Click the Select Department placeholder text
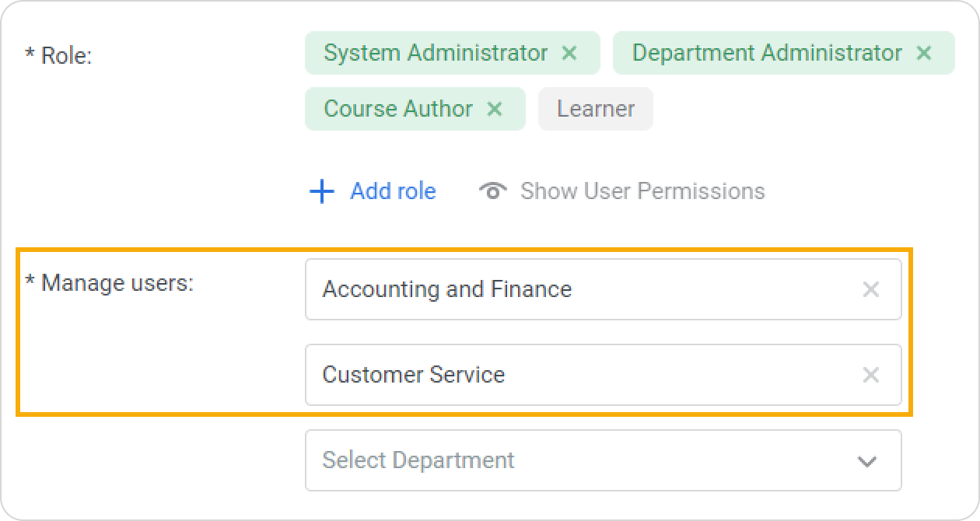Screen dimensions: 980x521 418,460
